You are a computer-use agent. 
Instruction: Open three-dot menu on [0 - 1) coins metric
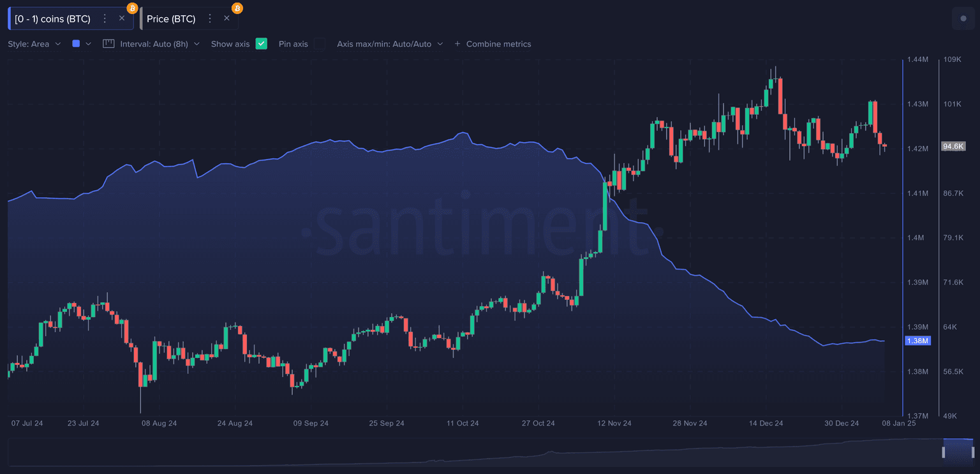click(105, 19)
